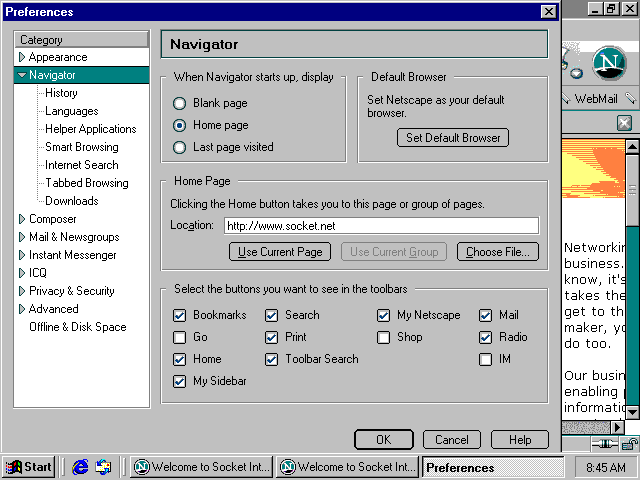The width and height of the screenshot is (640, 480).
Task: Switch to second Welcome to Socket taskbar window
Action: tap(348, 467)
